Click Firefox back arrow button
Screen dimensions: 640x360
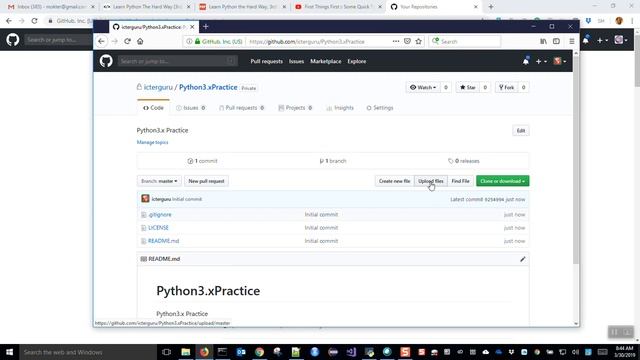[x=101, y=41]
